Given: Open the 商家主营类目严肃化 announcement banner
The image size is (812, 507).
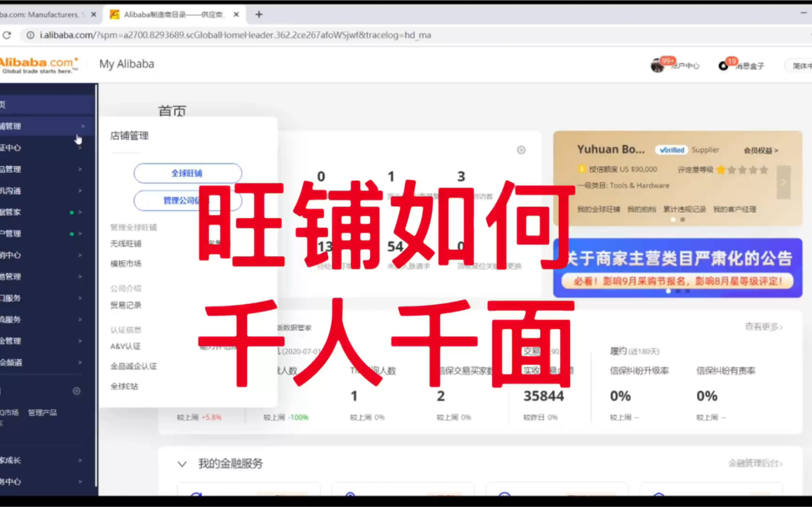Looking at the screenshot, I should coord(677,268).
